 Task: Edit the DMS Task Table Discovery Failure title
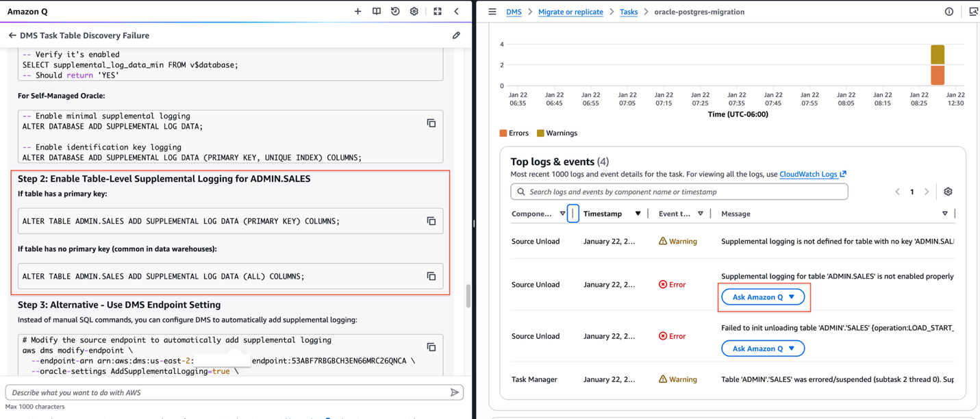456,35
